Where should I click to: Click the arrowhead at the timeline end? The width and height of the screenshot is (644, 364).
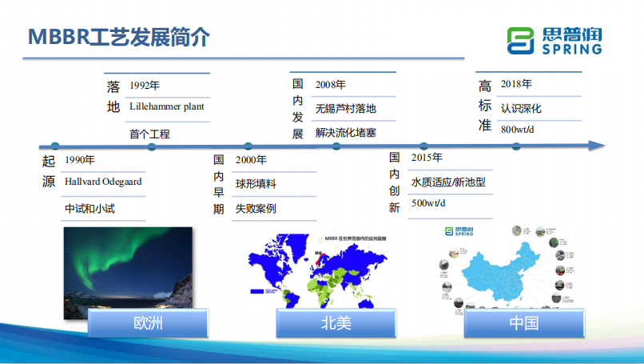point(595,146)
